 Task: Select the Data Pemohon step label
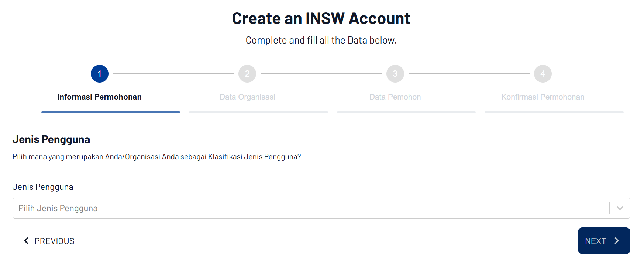coord(395,97)
